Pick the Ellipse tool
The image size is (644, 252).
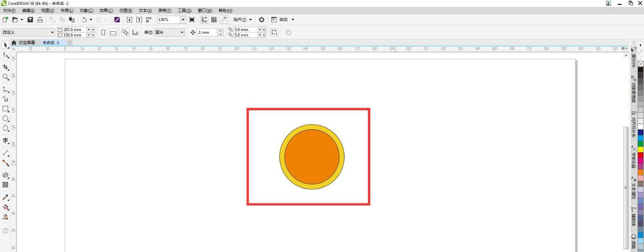click(x=6, y=119)
